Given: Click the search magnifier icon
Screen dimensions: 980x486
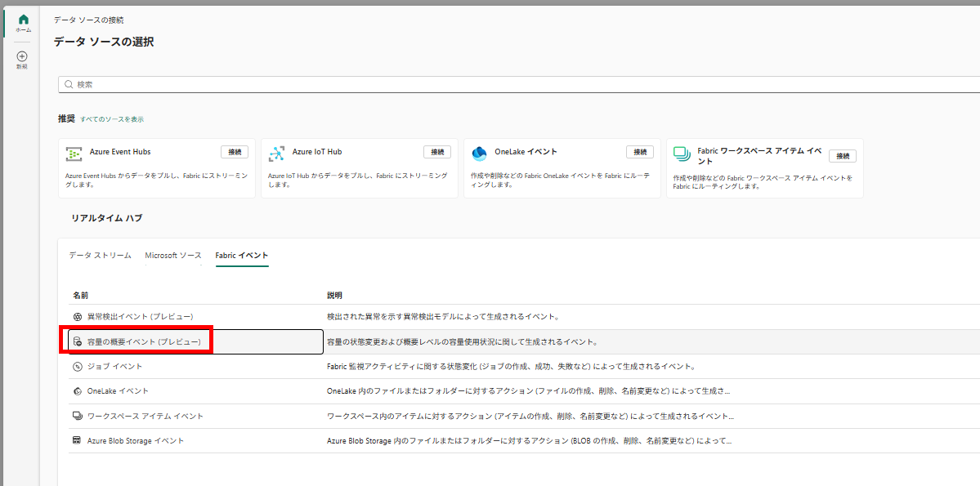Looking at the screenshot, I should pos(69,84).
